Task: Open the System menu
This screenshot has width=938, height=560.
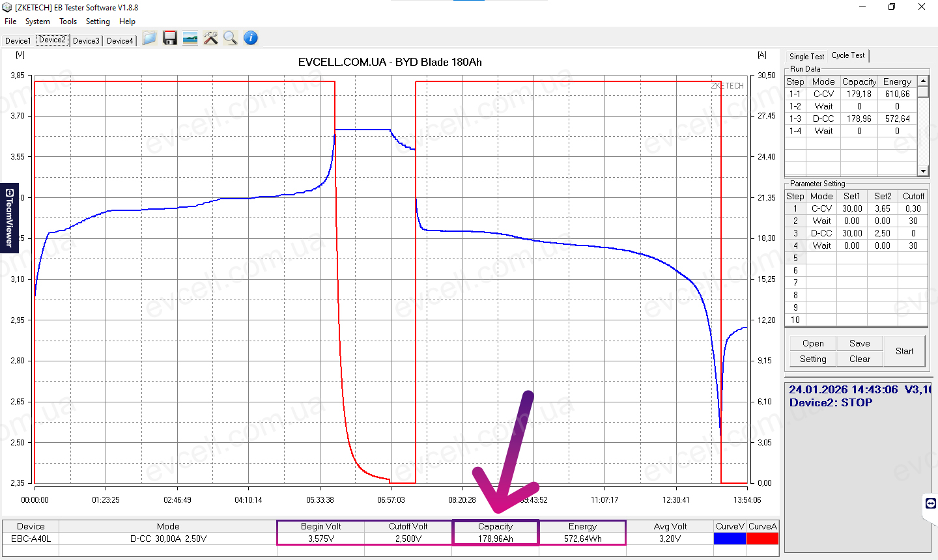Action: 38,21
